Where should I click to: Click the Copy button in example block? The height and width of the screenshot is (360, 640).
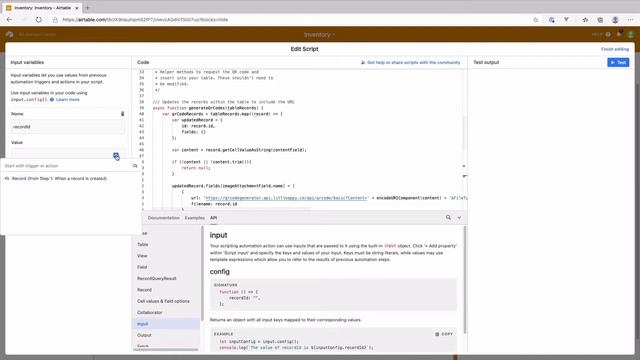point(444,334)
